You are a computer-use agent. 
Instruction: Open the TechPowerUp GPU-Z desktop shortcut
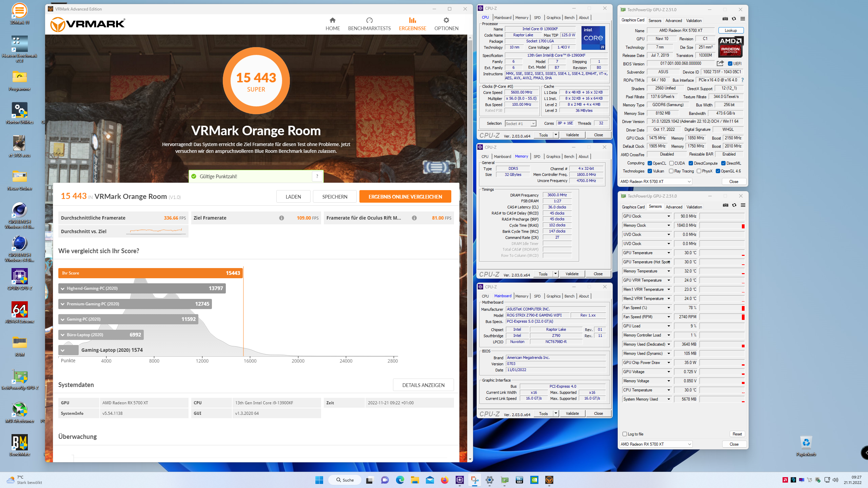point(19,379)
